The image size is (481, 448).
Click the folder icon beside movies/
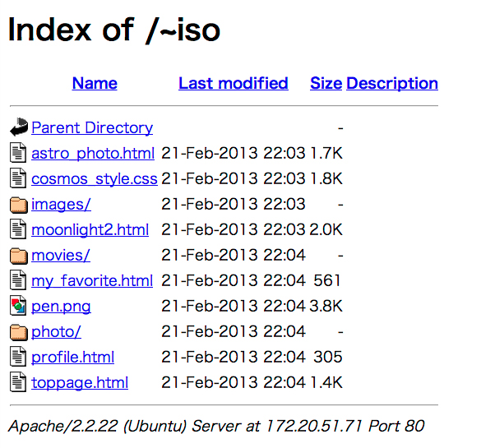coord(18,256)
